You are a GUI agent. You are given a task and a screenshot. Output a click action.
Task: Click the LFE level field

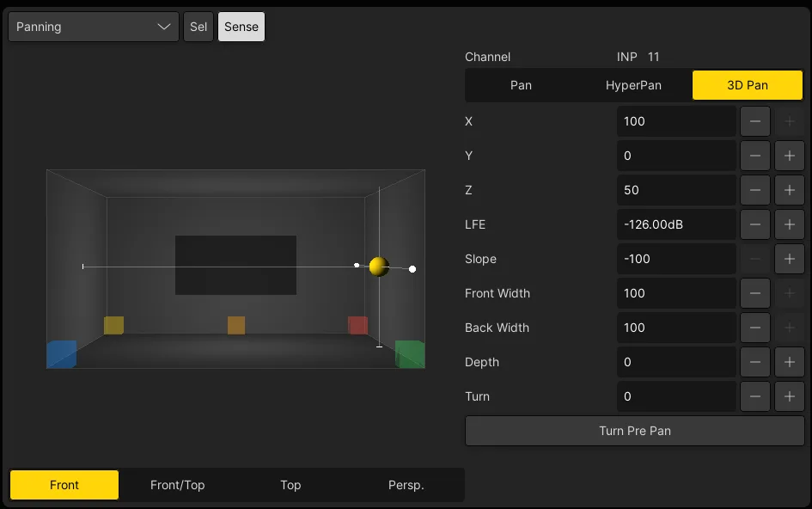pyautogui.click(x=676, y=224)
